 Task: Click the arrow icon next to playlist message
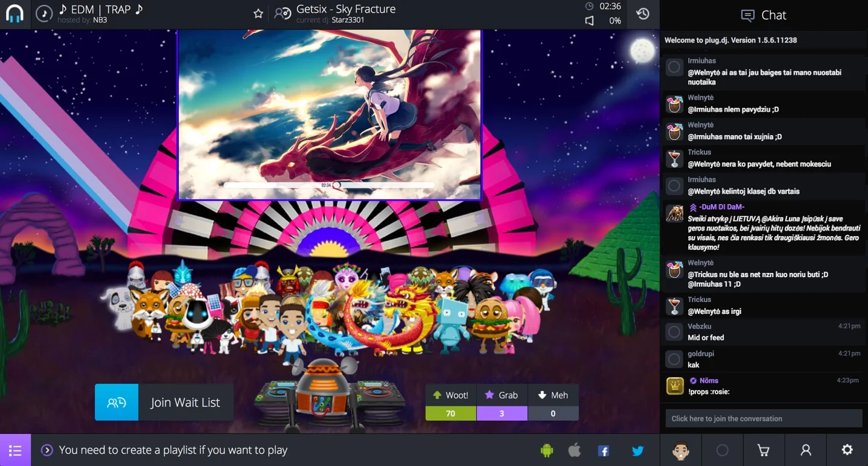point(46,450)
